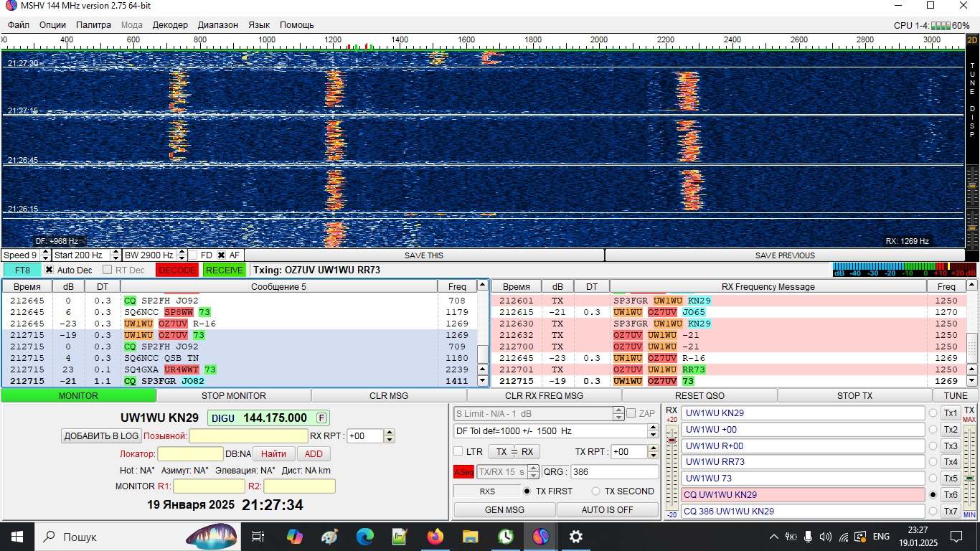Click the CLR RX FREQ MSG button

pyautogui.click(x=545, y=395)
